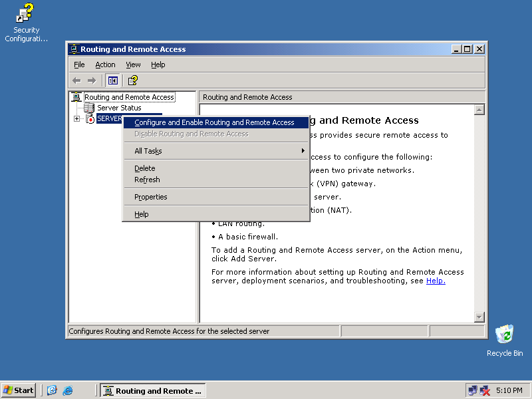Open the All Tasks submenu arrow
Screen dimensions: 532x399
(303, 151)
